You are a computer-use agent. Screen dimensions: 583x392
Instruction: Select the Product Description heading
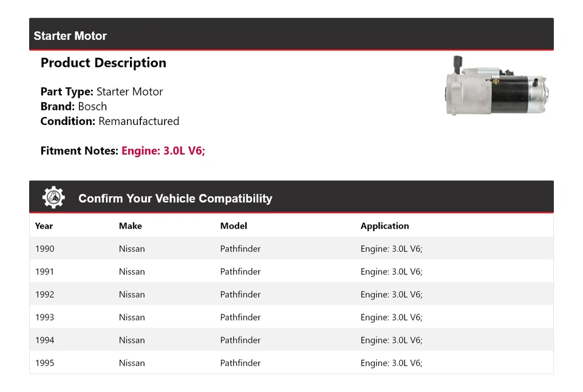[x=103, y=63]
